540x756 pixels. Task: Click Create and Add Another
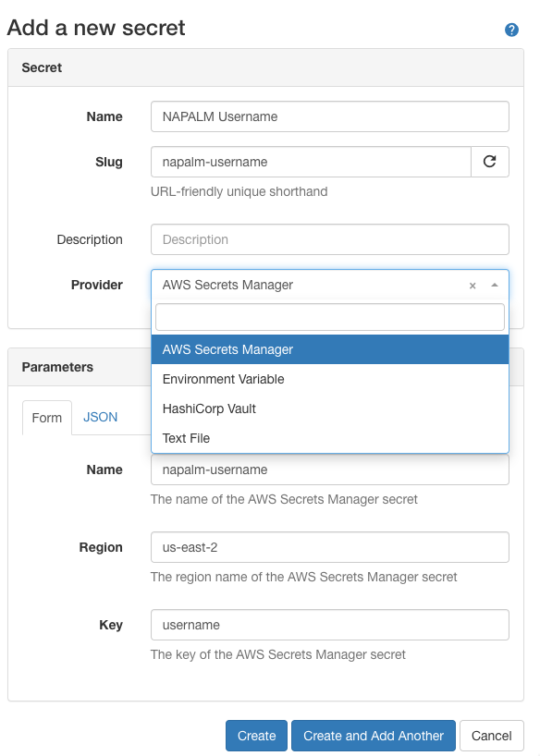pos(373,736)
